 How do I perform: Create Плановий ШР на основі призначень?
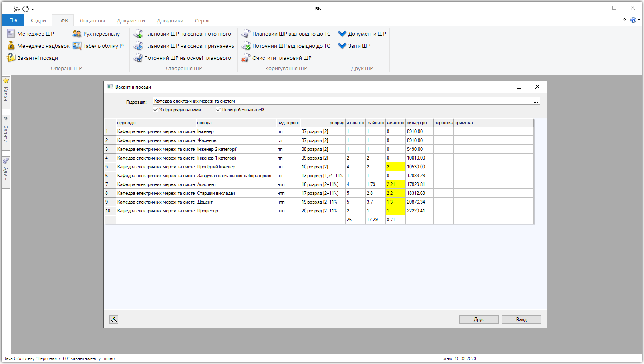184,46
